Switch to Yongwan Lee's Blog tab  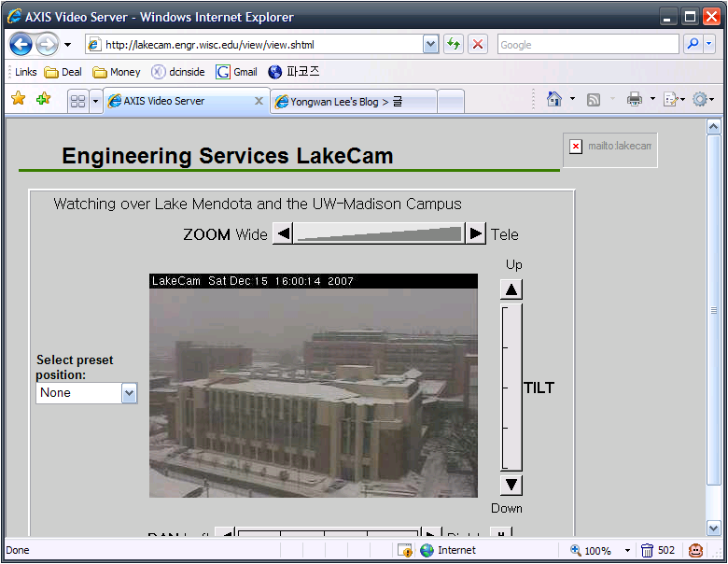pyautogui.click(x=353, y=102)
